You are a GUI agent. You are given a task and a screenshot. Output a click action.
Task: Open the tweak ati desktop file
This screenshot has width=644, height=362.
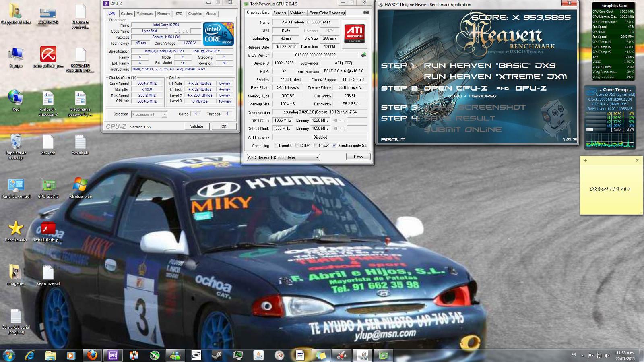[80, 145]
